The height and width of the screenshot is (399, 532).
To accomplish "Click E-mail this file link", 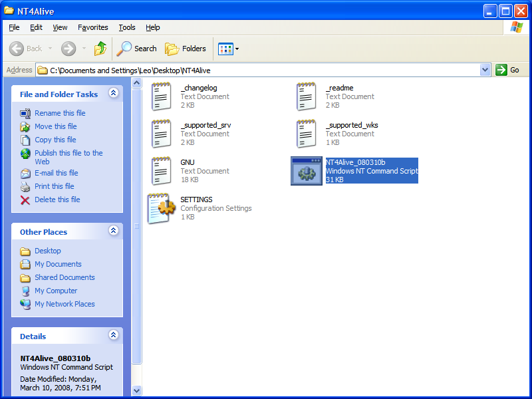I will click(x=57, y=173).
